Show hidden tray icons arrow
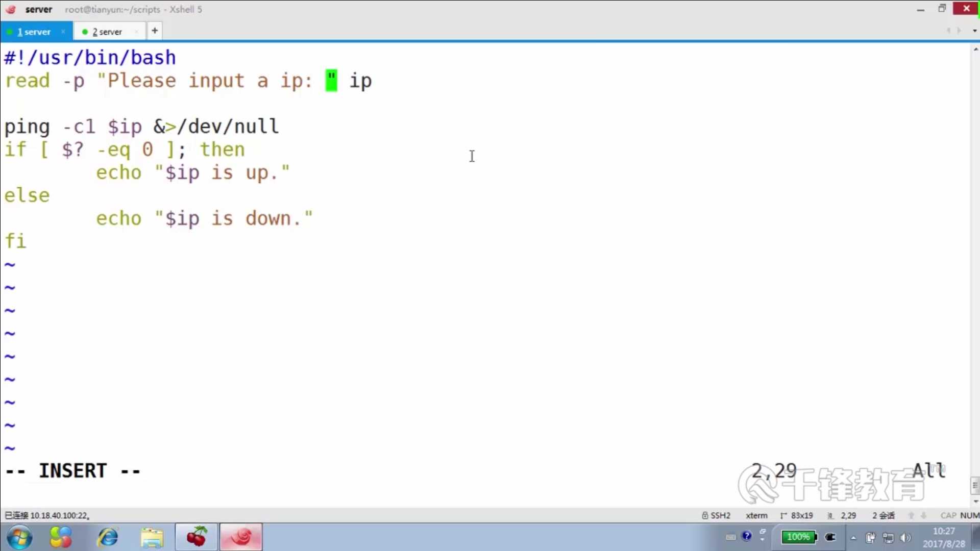Image resolution: width=980 pixels, height=551 pixels. coord(853,537)
